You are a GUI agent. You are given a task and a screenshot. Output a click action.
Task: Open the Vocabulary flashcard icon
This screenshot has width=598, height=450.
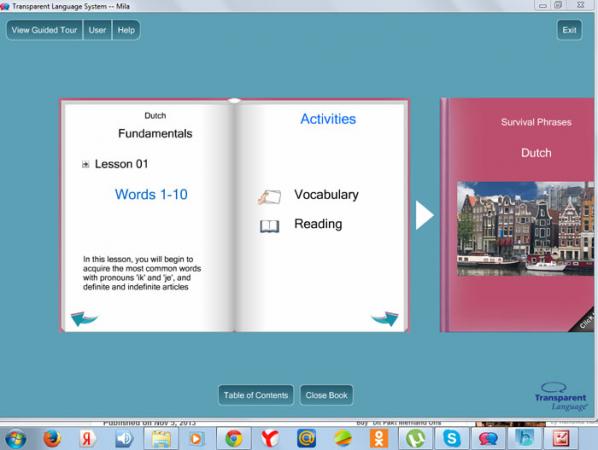(269, 197)
